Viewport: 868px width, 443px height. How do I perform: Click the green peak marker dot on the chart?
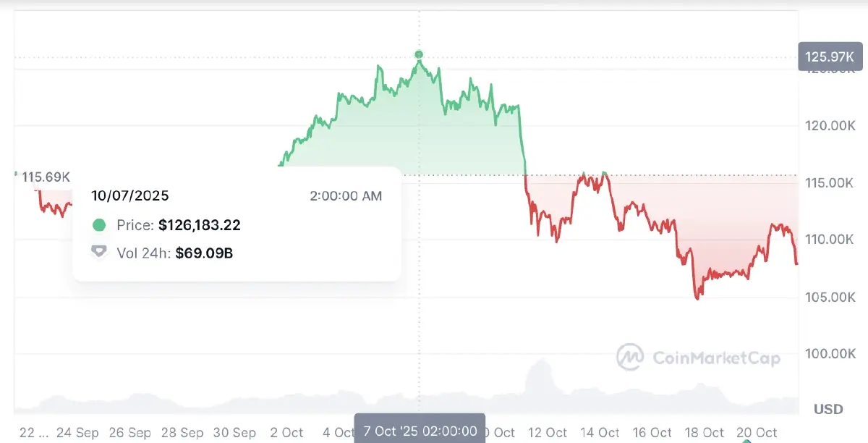pyautogui.click(x=419, y=54)
